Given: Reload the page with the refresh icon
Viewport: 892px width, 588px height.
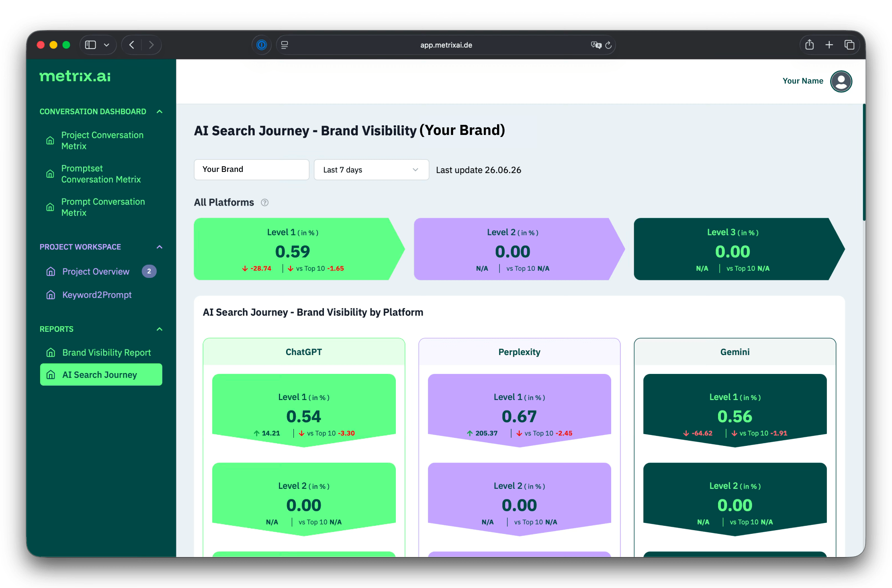Looking at the screenshot, I should click(608, 45).
